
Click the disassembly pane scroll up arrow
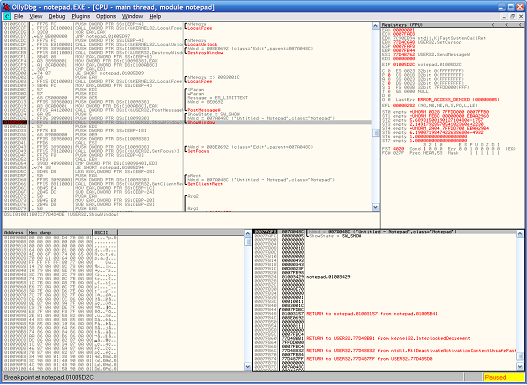tap(376, 26)
